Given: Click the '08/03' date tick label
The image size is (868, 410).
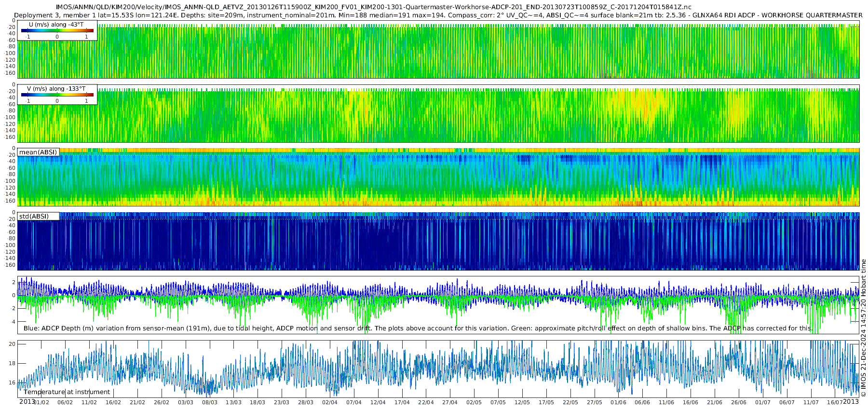Looking at the screenshot, I should pyautogui.click(x=210, y=402).
